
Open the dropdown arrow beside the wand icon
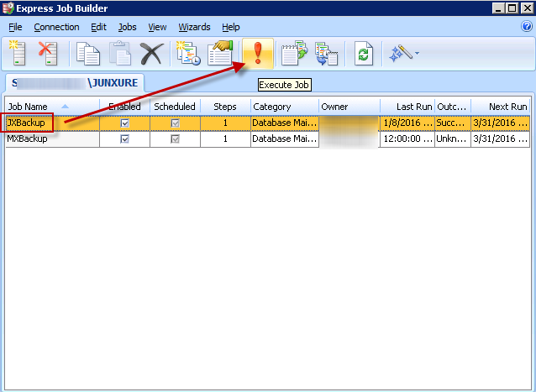point(417,53)
